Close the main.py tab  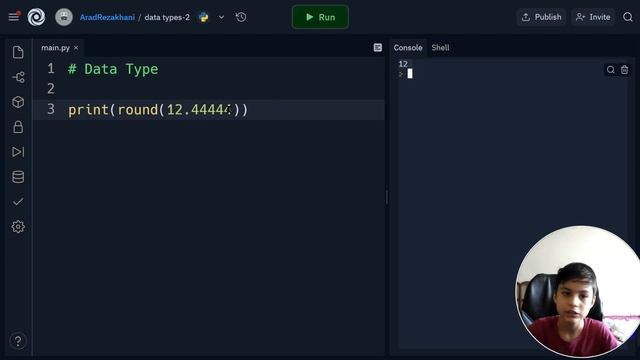point(76,48)
